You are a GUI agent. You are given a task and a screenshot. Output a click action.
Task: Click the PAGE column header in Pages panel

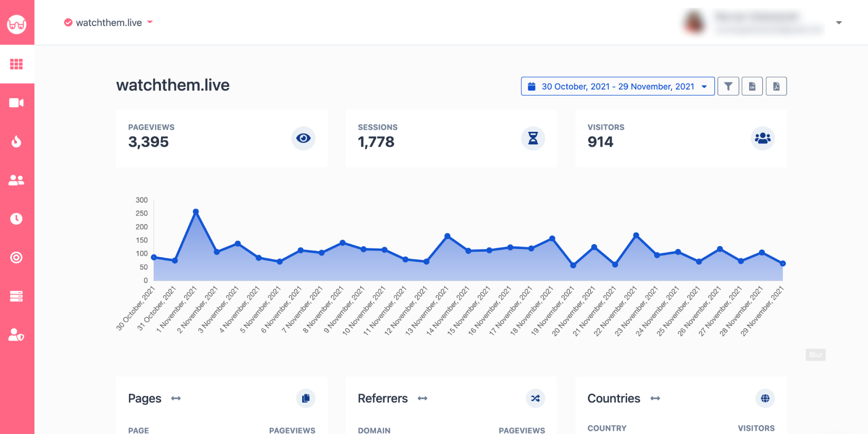tap(138, 430)
